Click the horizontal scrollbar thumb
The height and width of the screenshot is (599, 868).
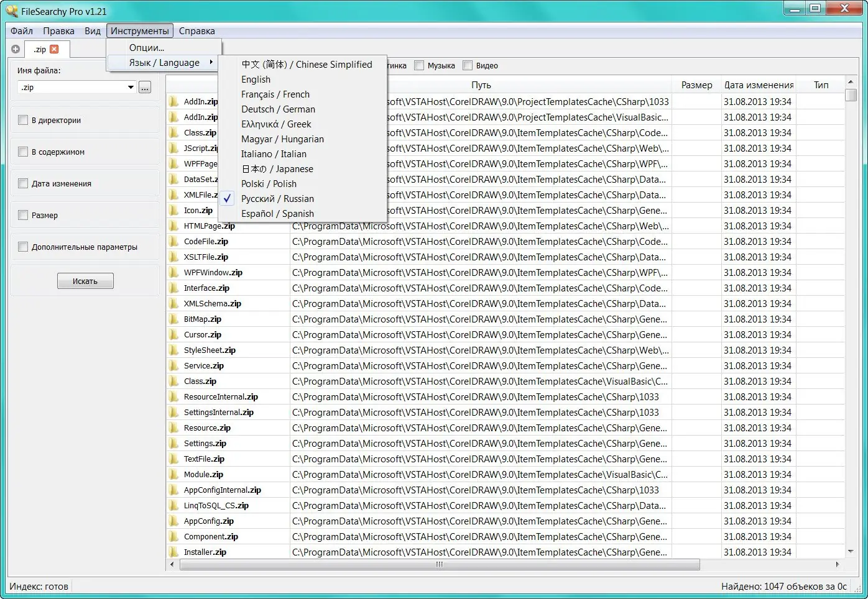pyautogui.click(x=440, y=565)
